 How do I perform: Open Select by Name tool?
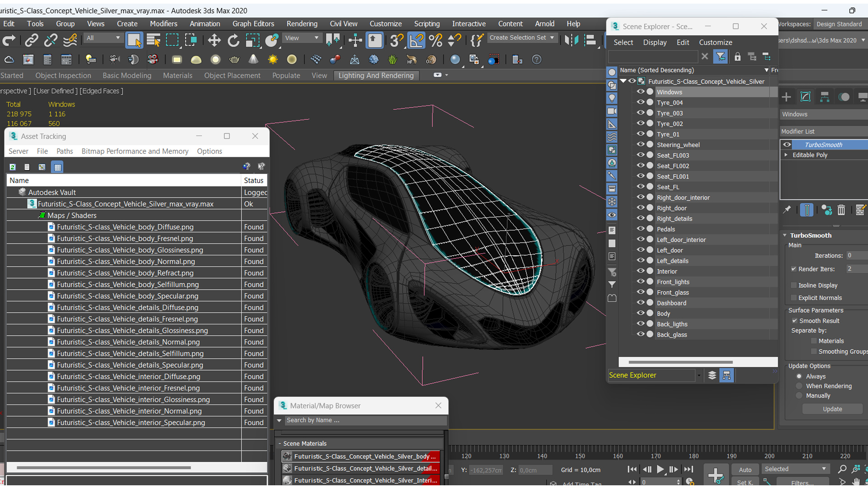click(x=153, y=41)
